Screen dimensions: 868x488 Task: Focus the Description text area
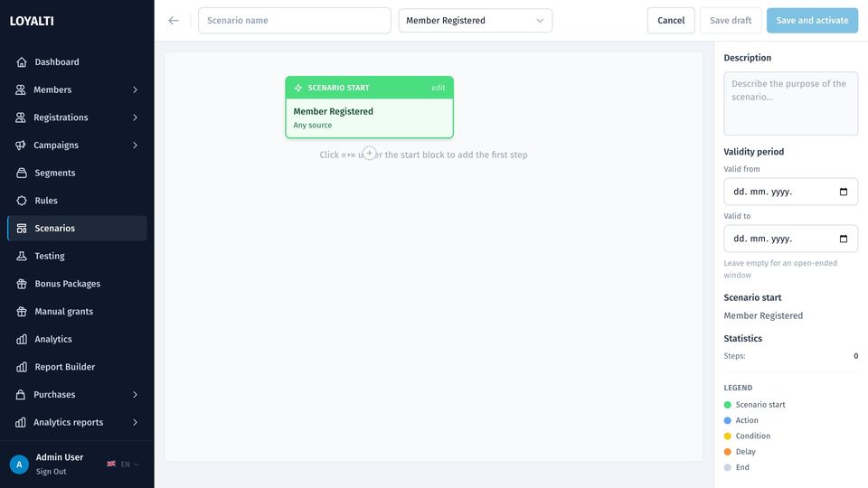point(790,103)
